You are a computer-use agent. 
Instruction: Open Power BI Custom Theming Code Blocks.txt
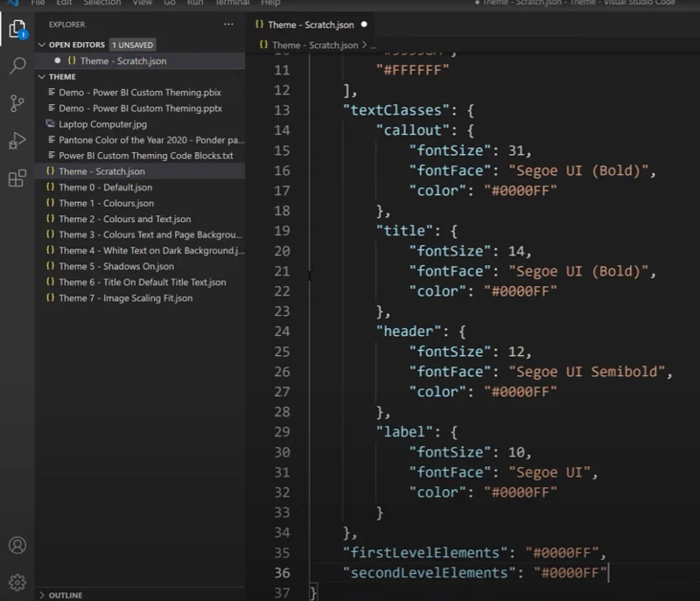pos(140,156)
